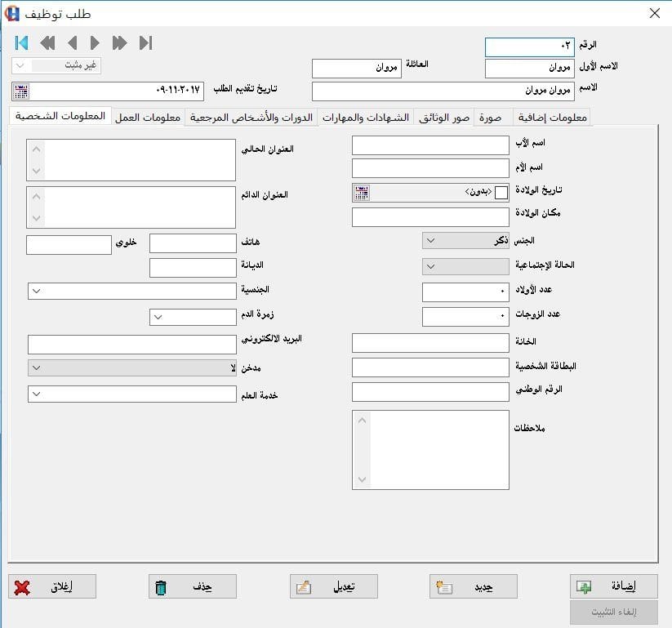Expand the الجنسية dropdown
Viewport: 672px width, 628px height.
pos(132,291)
